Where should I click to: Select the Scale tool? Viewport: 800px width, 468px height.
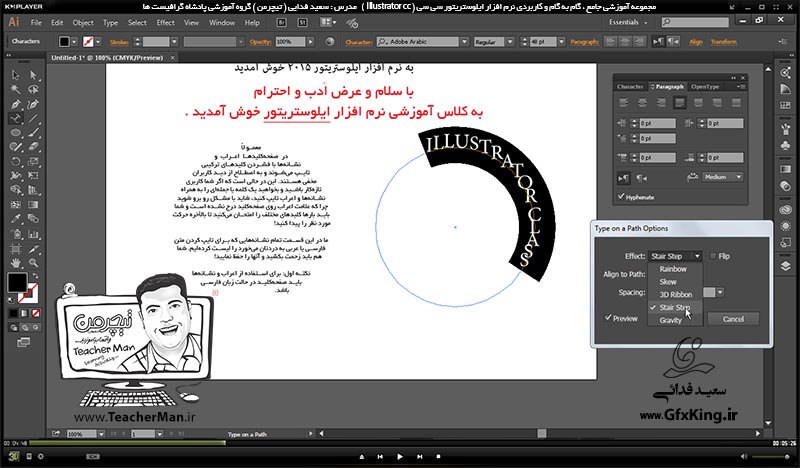tap(33, 161)
